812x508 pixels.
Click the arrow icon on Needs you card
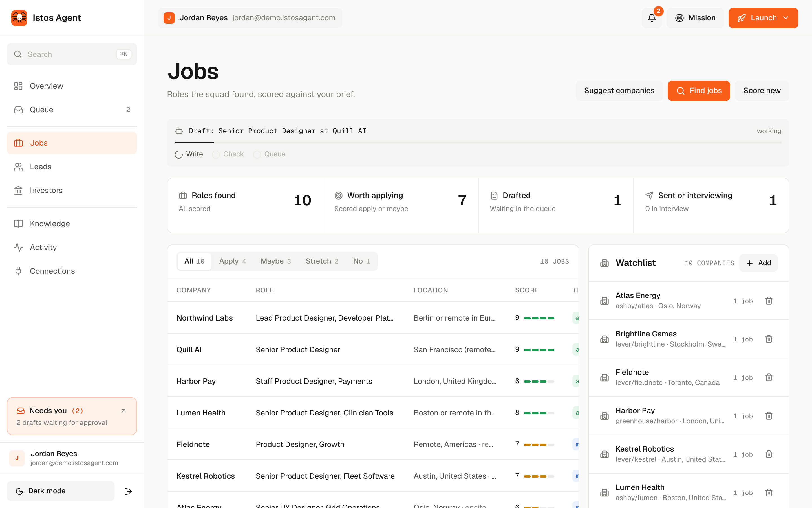coord(123,411)
